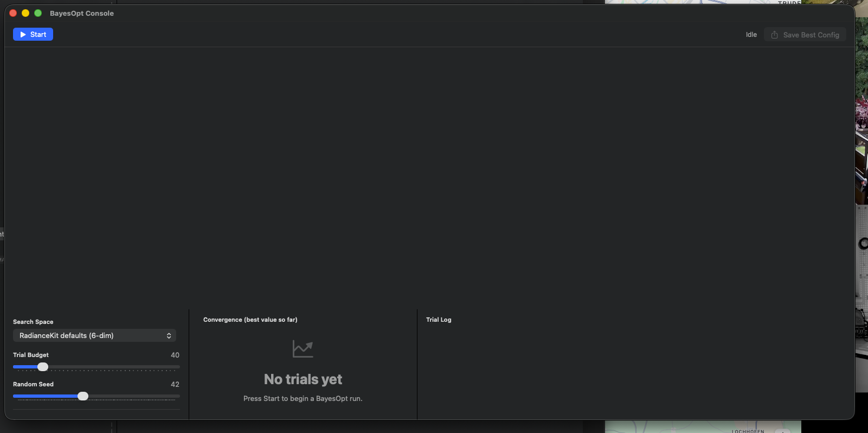Click the Trial Budget slider handle
This screenshot has height=433, width=868.
pos(43,367)
